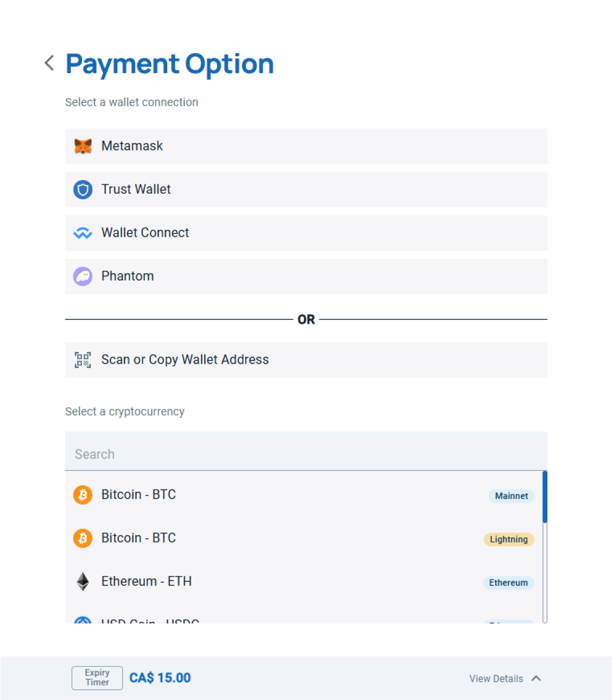Click the Bitcoin BTC coin icon
Viewport: 612px width, 700px height.
coord(83,495)
